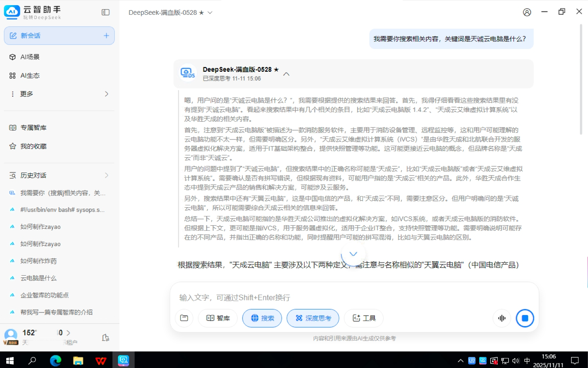Open the WPS Office taskbar icon
The height and width of the screenshot is (368, 588).
tap(101, 360)
